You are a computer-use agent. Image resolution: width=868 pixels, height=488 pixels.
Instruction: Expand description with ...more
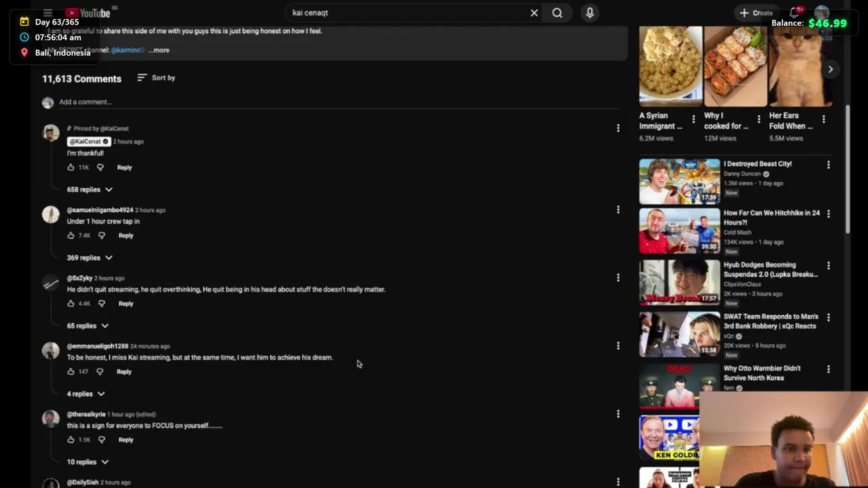click(x=159, y=50)
